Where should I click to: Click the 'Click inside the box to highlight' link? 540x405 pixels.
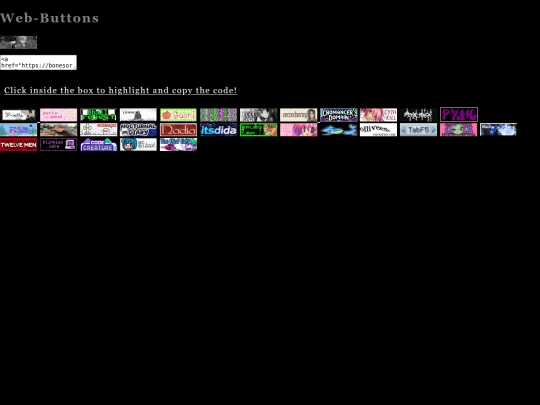(121, 90)
